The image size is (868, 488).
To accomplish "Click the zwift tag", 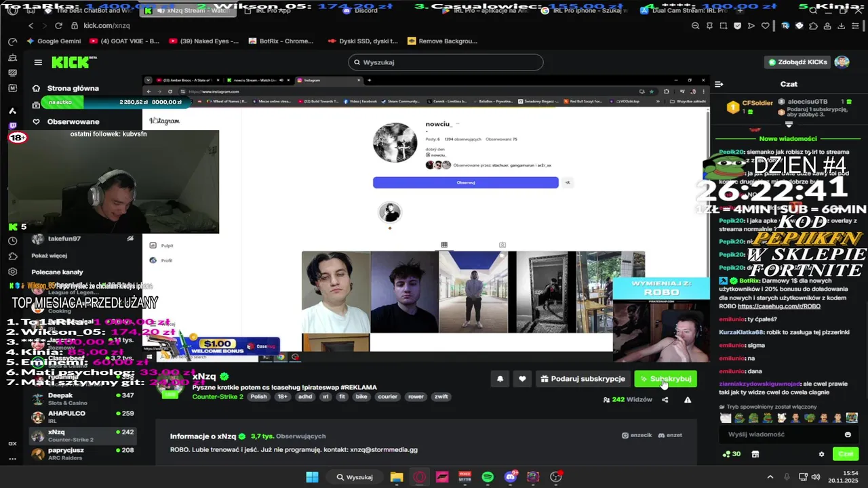I will tap(441, 396).
